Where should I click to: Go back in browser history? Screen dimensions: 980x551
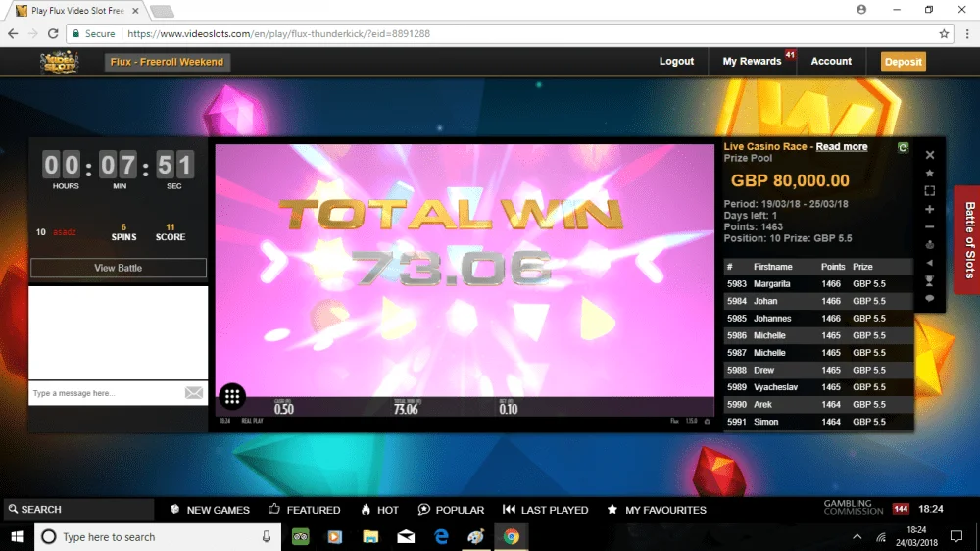point(13,33)
